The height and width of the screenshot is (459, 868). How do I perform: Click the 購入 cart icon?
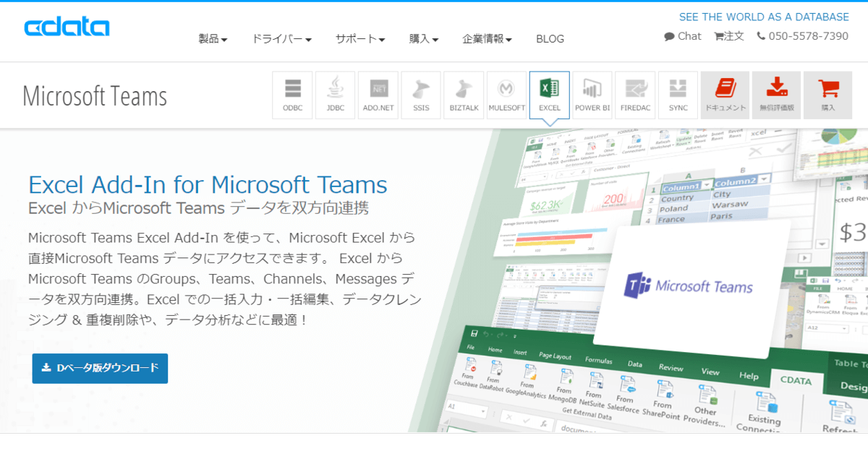[x=827, y=95]
